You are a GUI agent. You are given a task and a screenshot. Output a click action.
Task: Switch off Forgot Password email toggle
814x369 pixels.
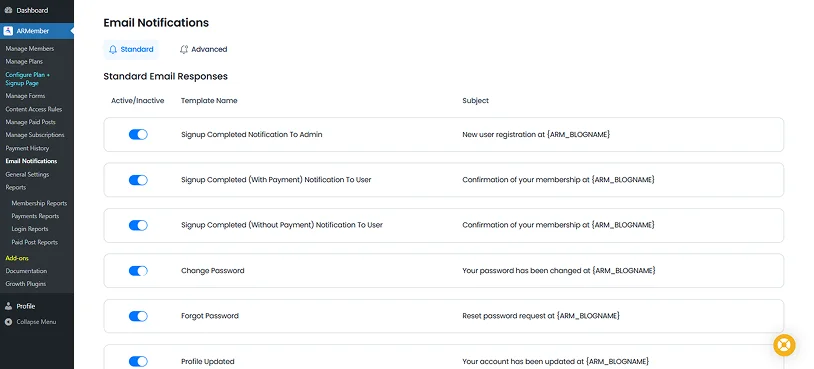(138, 316)
